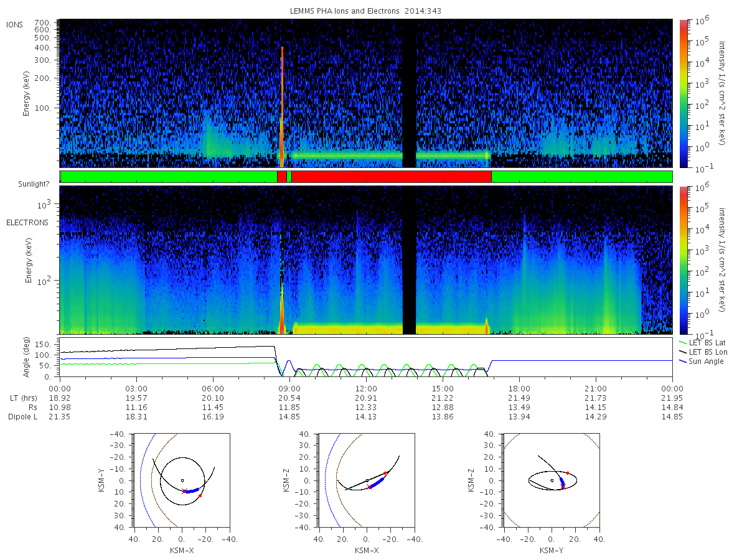Click the KSM-Y versus KSM-Z orbit plot

point(551,480)
